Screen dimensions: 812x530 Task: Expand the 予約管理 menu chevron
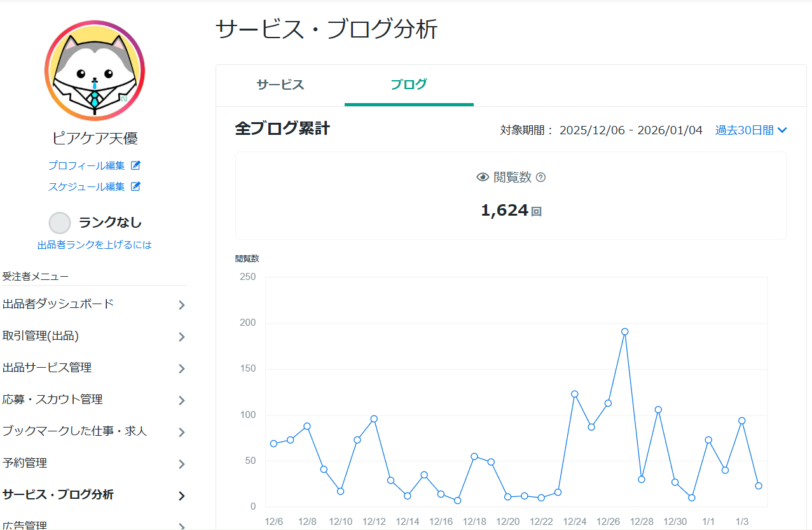182,463
